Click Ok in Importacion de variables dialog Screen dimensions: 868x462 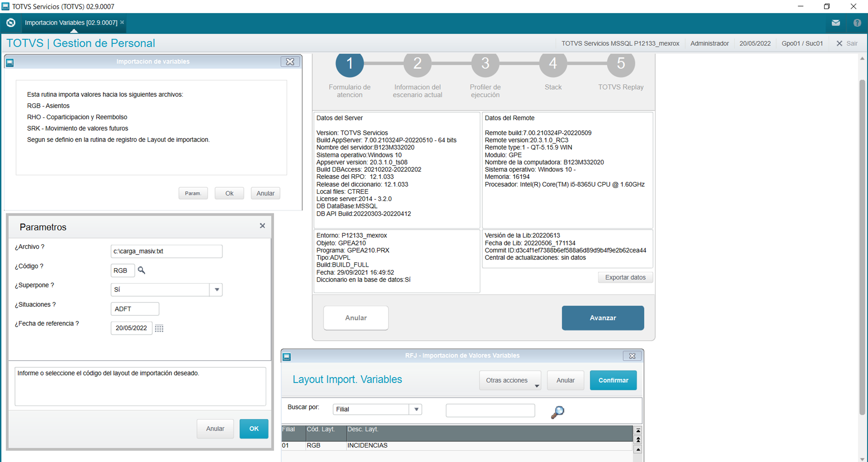click(229, 193)
